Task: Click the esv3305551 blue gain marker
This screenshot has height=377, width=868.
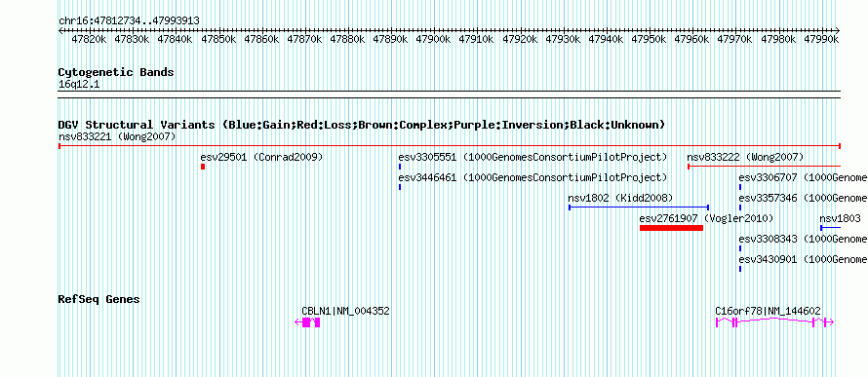Action: 400,167
